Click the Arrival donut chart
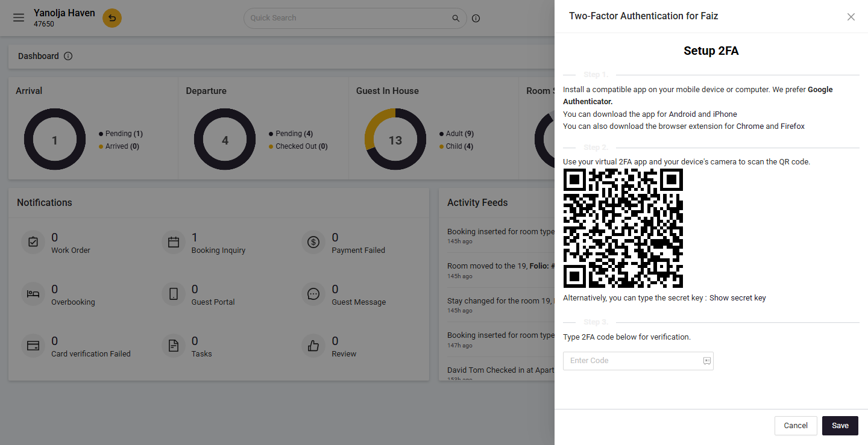 [55, 140]
